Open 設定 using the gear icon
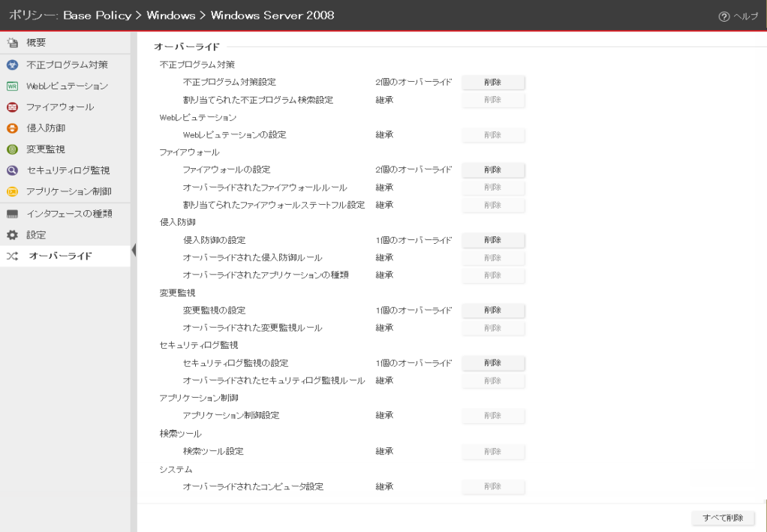 pos(12,235)
